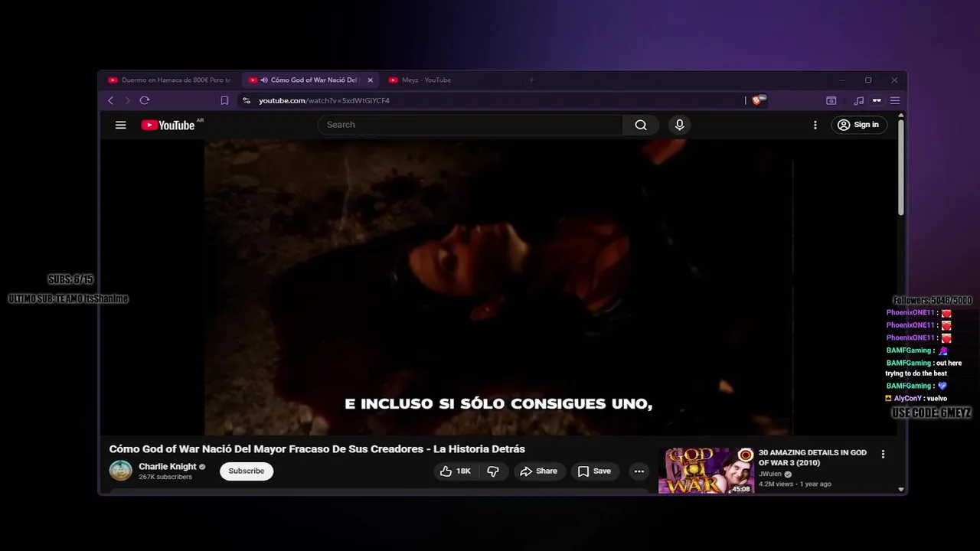This screenshot has height=551, width=980.
Task: Click the Share button
Action: click(539, 471)
